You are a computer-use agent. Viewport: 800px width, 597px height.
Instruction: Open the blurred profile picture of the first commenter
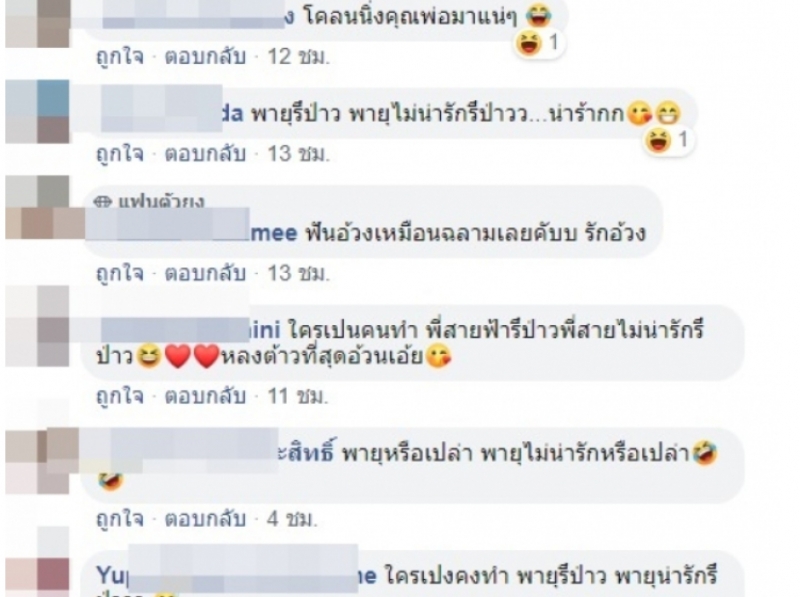[37, 23]
